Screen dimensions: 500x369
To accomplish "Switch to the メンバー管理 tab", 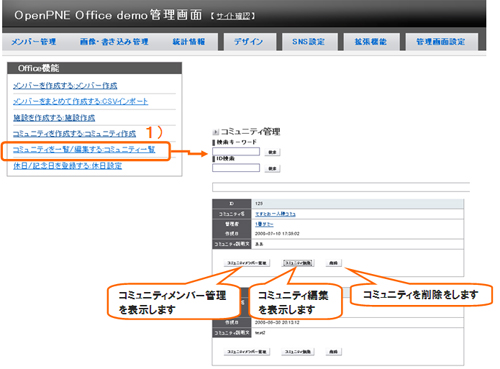I will point(33,42).
